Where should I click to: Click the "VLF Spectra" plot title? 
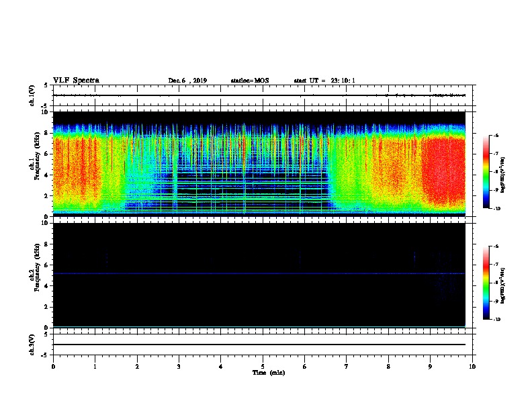[x=76, y=81]
